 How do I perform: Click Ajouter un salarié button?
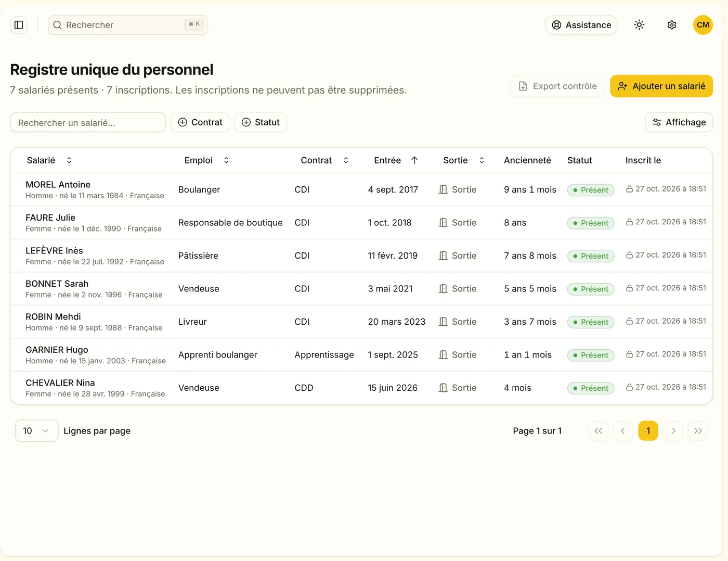[x=661, y=86]
